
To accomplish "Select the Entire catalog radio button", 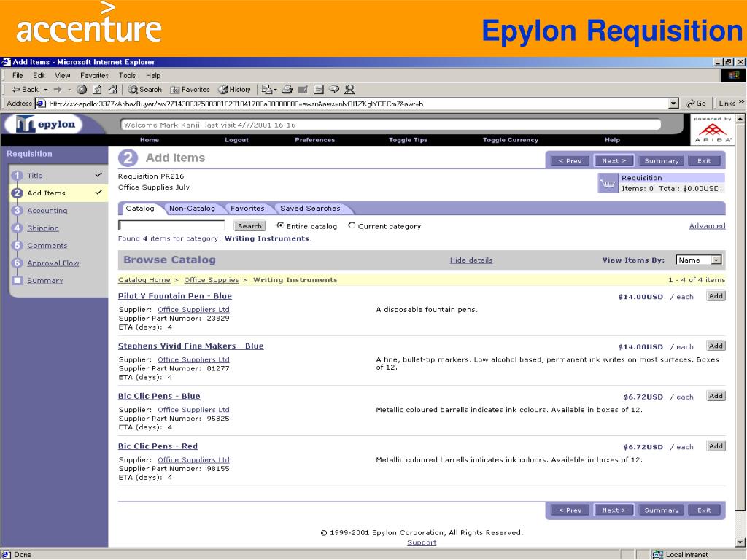I will pyautogui.click(x=280, y=225).
